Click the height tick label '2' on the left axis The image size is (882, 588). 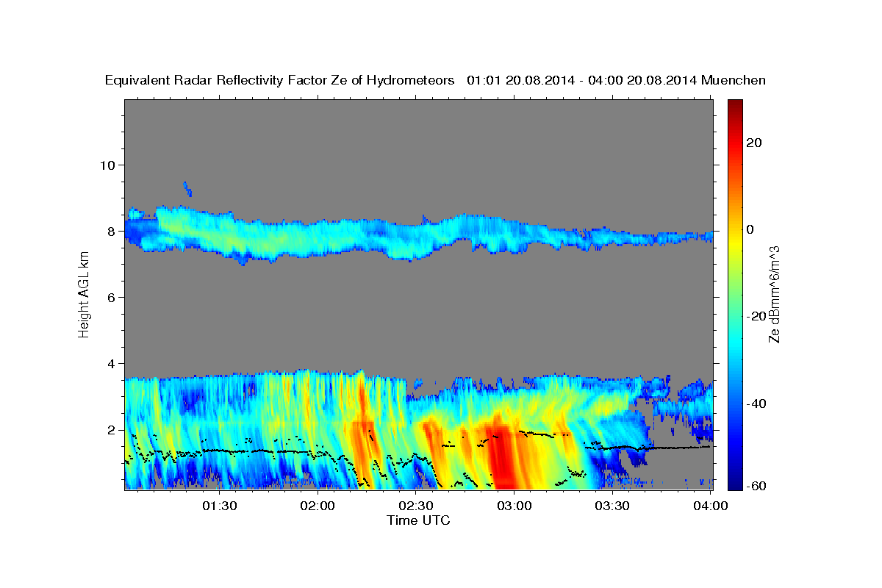pyautogui.click(x=110, y=430)
